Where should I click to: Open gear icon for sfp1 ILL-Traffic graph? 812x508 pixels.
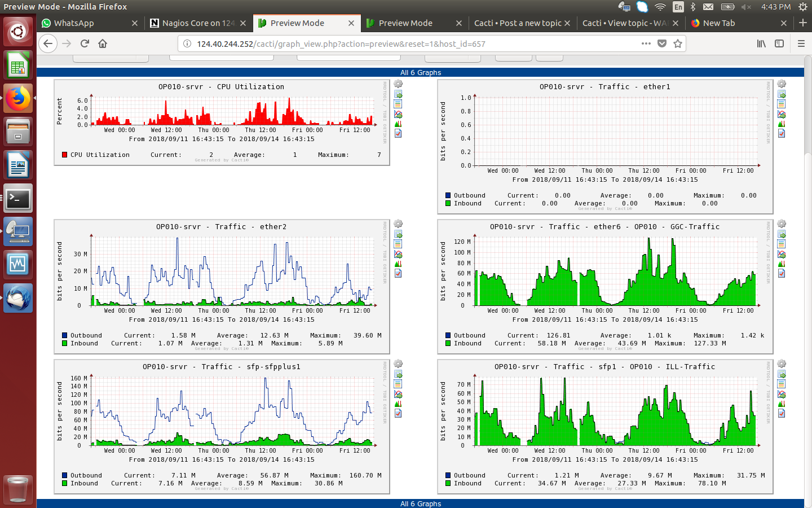point(782,364)
